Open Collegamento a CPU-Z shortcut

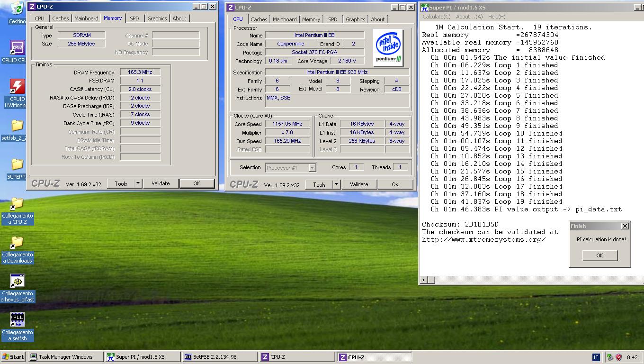17,203
